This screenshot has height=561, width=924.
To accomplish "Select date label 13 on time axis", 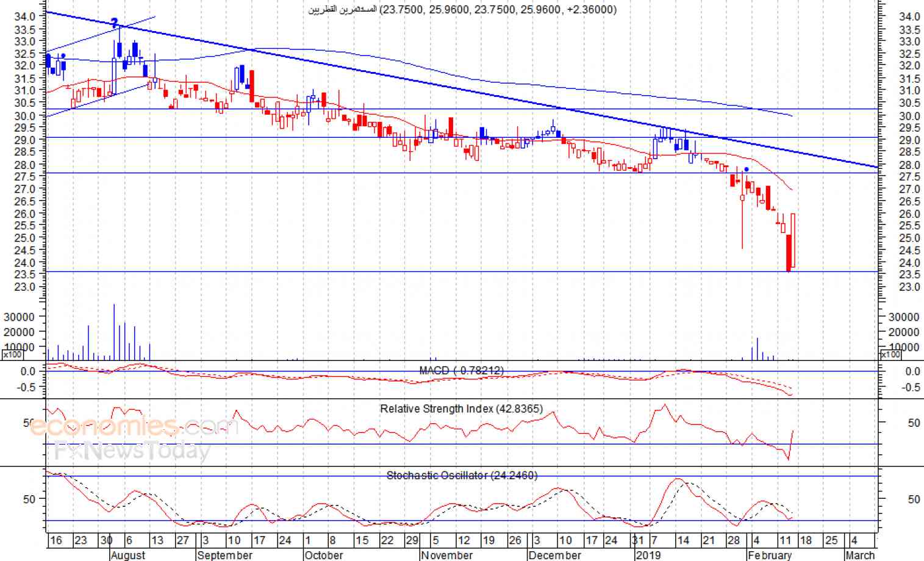I will click(157, 540).
